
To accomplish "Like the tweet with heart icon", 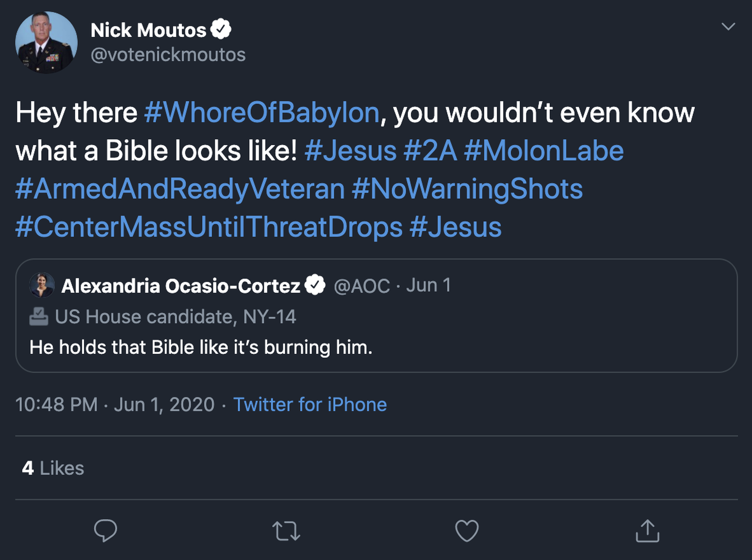I will pos(467,530).
